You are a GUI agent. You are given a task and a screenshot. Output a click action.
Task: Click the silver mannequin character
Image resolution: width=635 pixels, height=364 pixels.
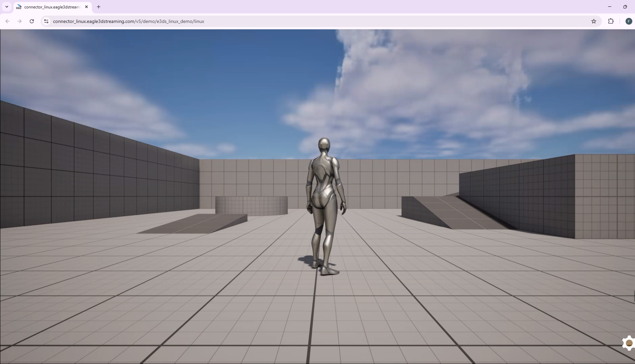coord(324,202)
